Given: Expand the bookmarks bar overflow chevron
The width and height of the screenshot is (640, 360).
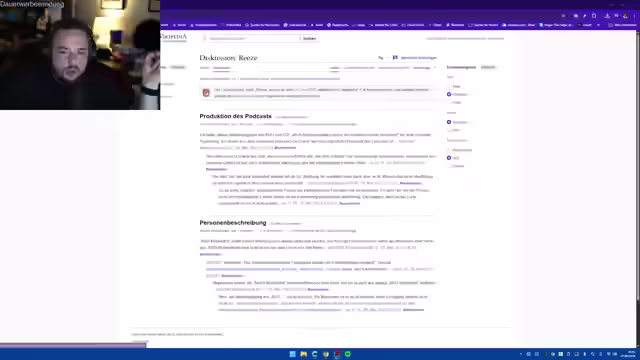Looking at the screenshot, I should click(598, 25).
